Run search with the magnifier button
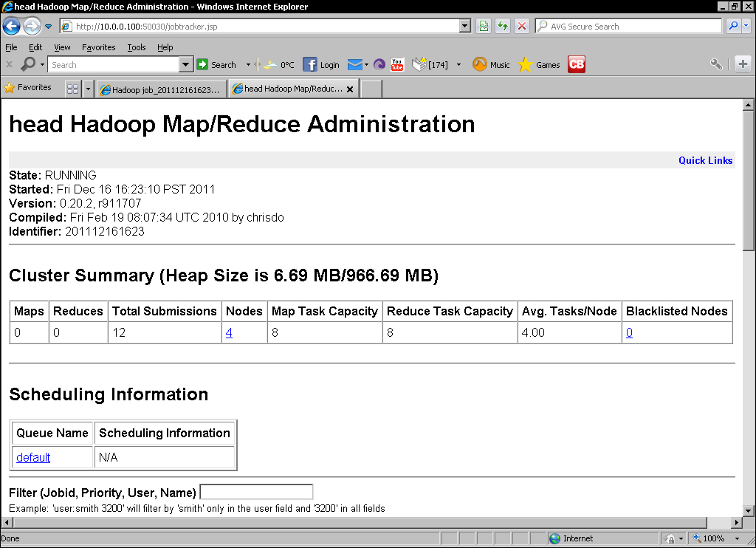Image resolution: width=756 pixels, height=548 pixels. (x=733, y=26)
